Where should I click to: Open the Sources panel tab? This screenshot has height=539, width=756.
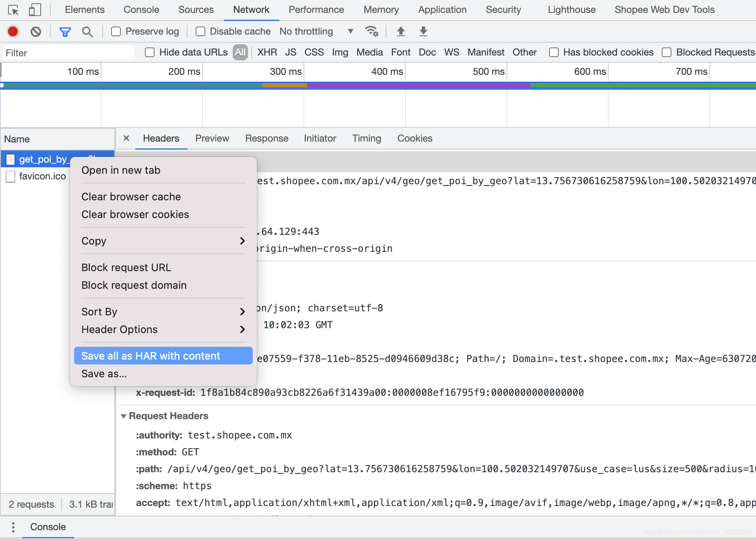tap(196, 10)
